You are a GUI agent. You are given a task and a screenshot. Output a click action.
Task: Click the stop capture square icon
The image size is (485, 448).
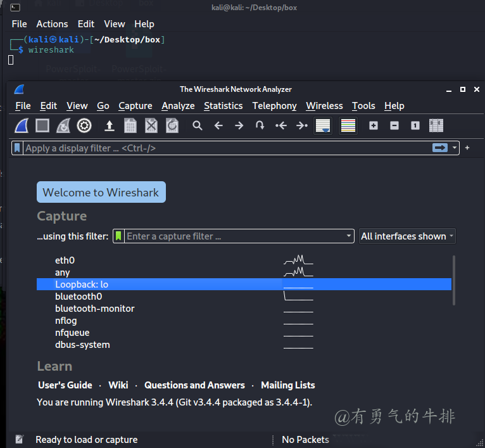coord(42,125)
